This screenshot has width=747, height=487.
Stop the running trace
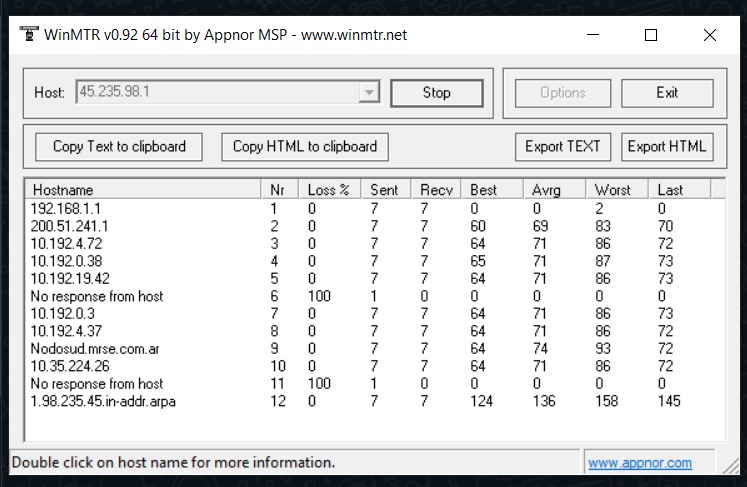click(436, 92)
